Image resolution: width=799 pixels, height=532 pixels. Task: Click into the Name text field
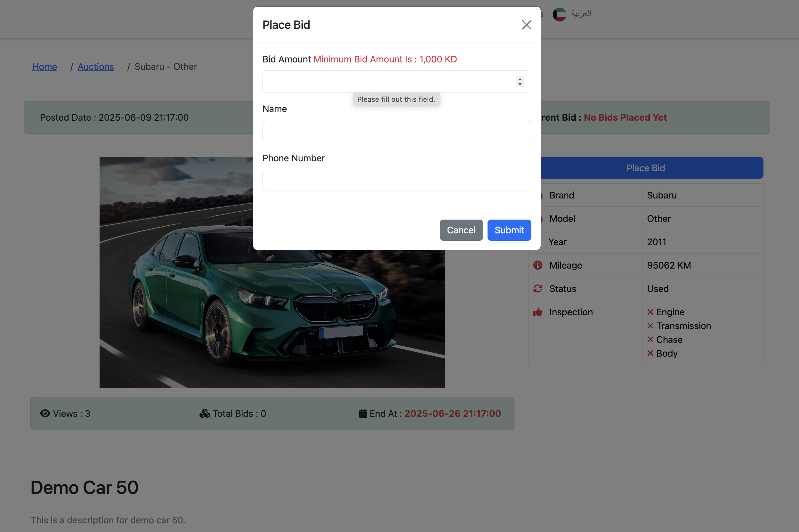(396, 131)
